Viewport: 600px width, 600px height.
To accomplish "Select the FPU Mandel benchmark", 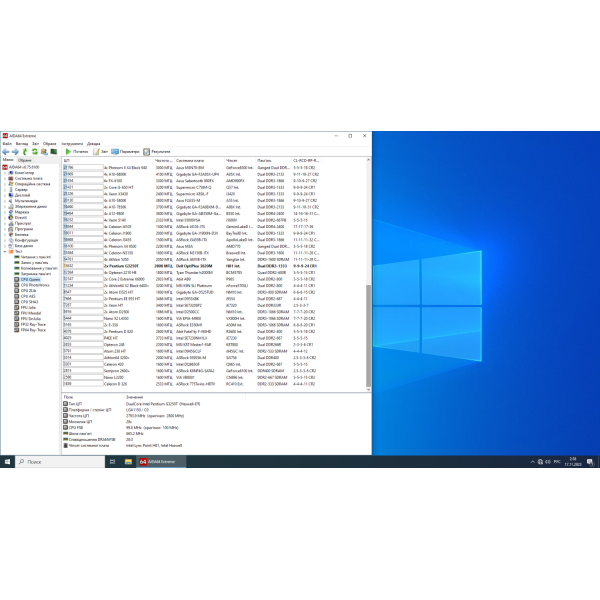I will click(28, 313).
